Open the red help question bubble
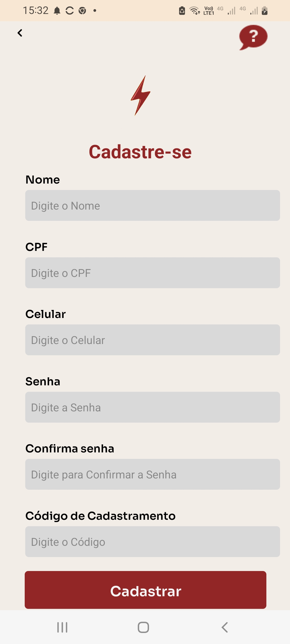290x644 pixels. [253, 37]
